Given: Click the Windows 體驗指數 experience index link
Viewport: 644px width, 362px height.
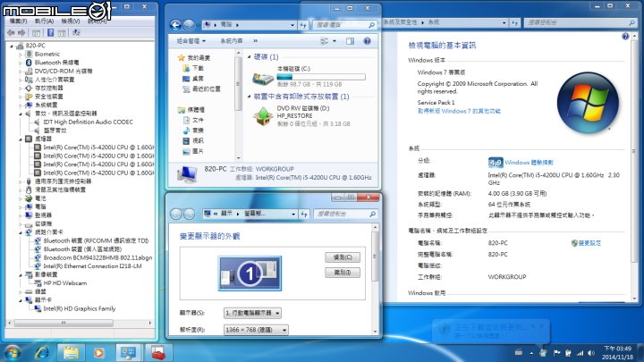Looking at the screenshot, I should coord(529,163).
